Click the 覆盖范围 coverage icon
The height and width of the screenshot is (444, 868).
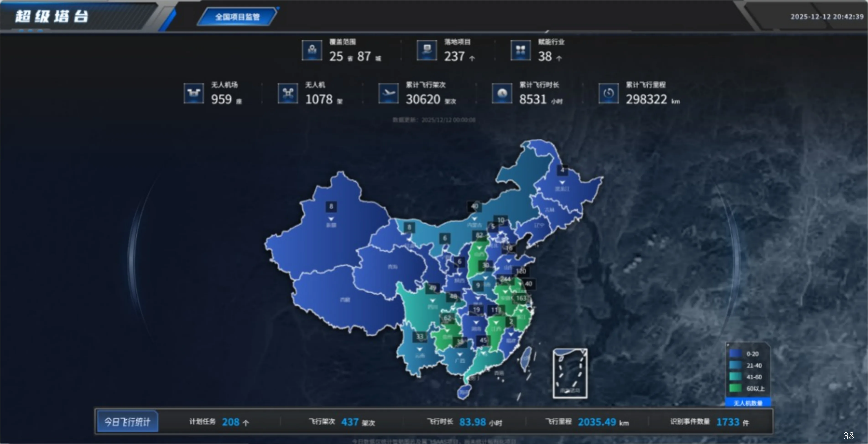tap(312, 51)
